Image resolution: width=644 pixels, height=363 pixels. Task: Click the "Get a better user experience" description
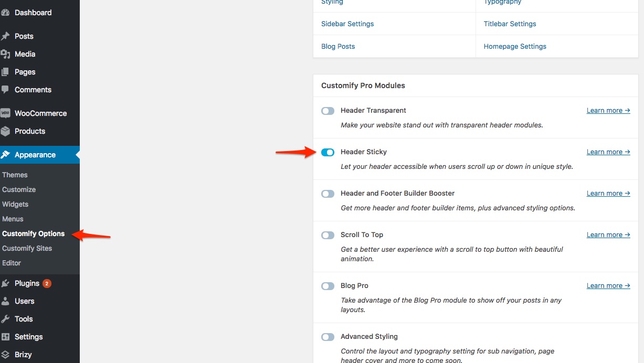(452, 254)
